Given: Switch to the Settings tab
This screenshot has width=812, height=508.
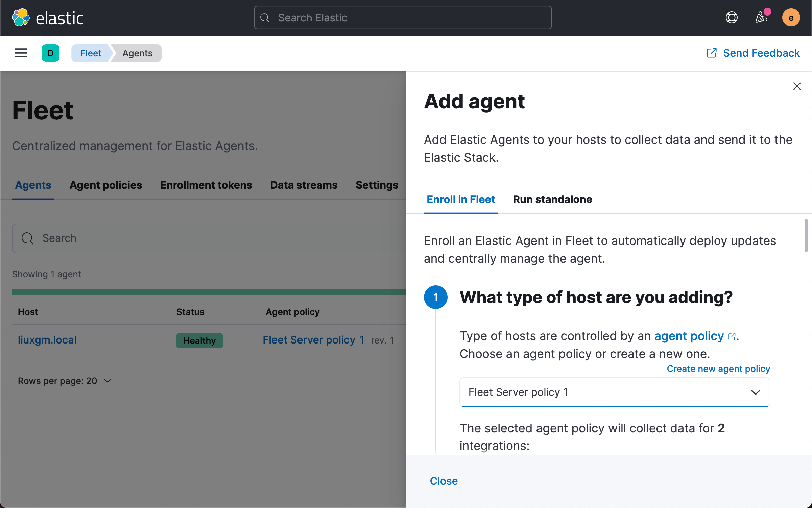Looking at the screenshot, I should tap(377, 185).
